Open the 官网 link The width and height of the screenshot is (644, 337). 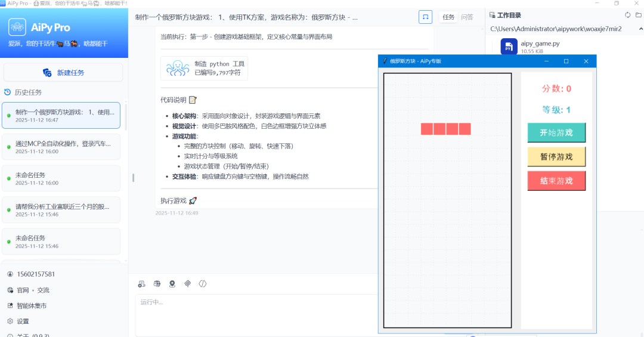click(23, 290)
